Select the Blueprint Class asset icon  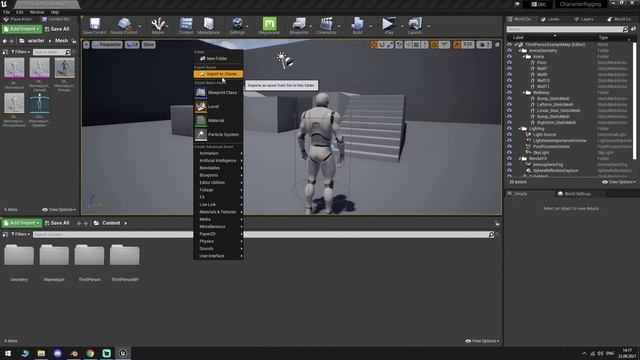(200, 93)
